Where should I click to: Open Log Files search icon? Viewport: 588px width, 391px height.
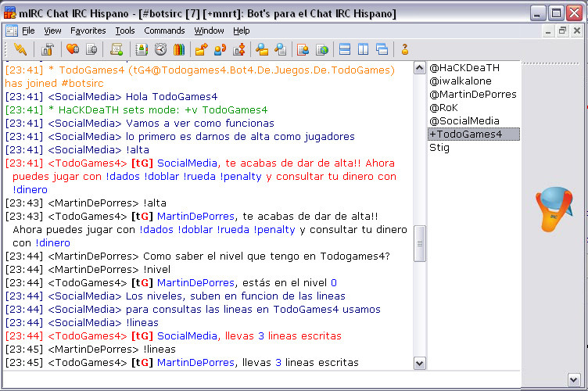point(280,49)
